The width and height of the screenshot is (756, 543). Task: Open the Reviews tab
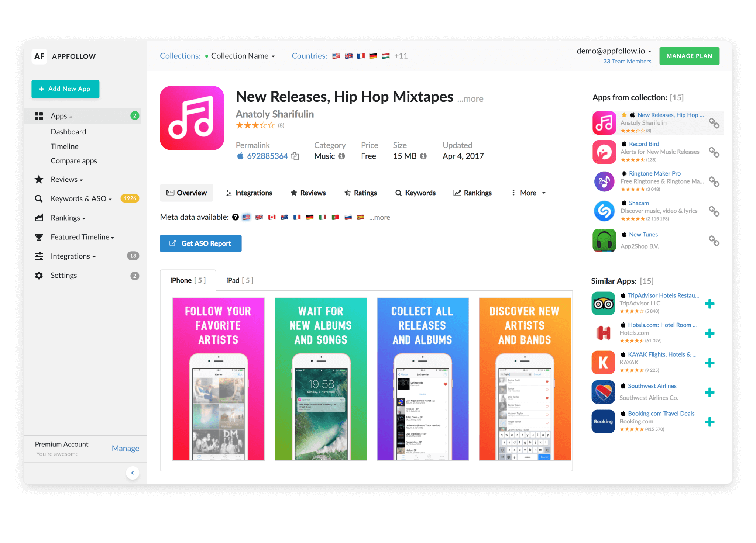(308, 193)
